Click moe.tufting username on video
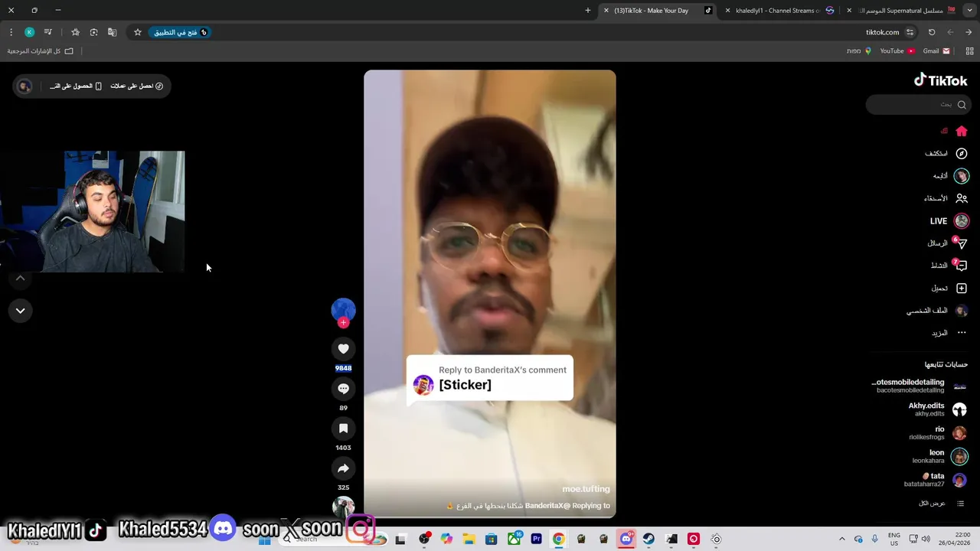The height and width of the screenshot is (551, 980). (586, 489)
